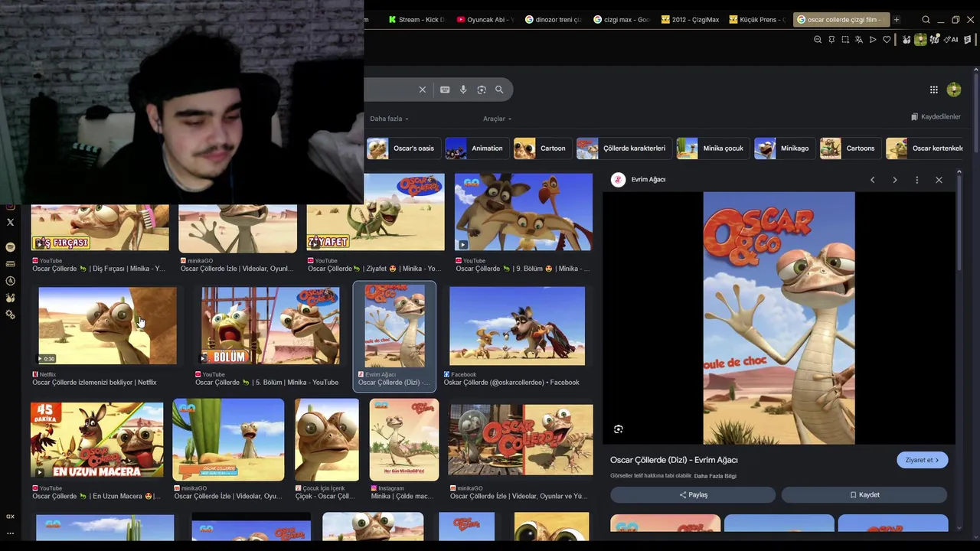The image size is (980, 551).
Task: Click the pin icon in browser toolbar
Action: pos(831,40)
